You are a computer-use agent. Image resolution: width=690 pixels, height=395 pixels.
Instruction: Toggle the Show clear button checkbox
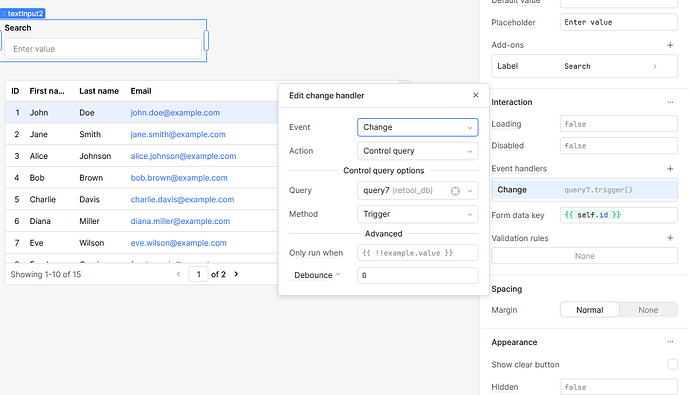point(672,364)
